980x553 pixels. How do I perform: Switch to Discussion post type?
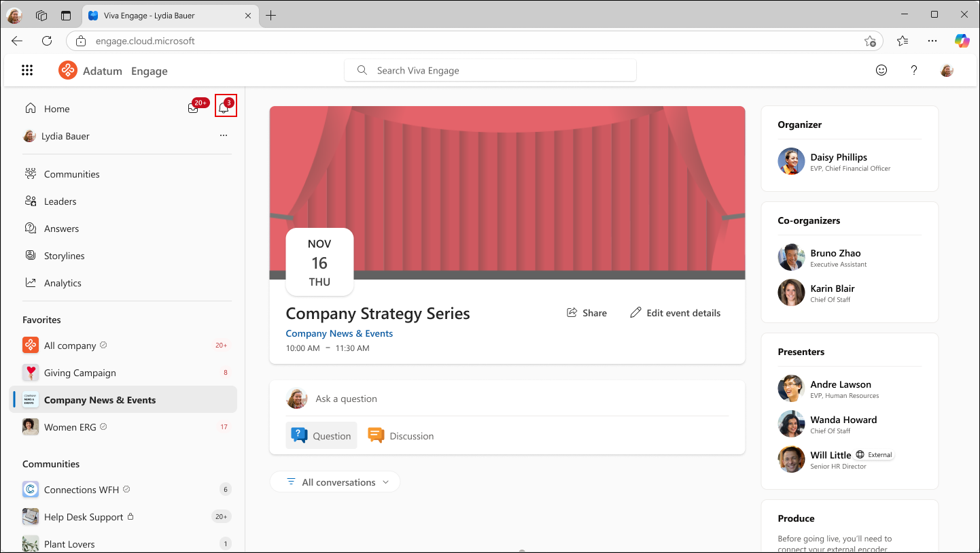[401, 436]
